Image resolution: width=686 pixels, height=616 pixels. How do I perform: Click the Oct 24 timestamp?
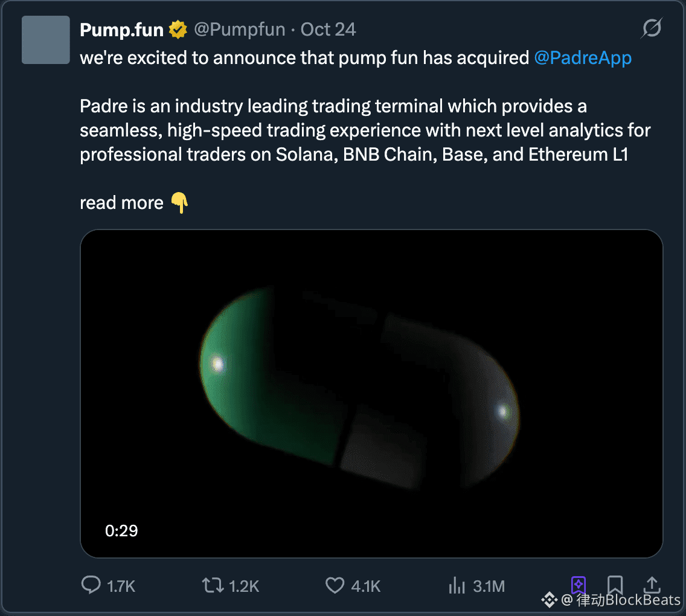coord(328,30)
